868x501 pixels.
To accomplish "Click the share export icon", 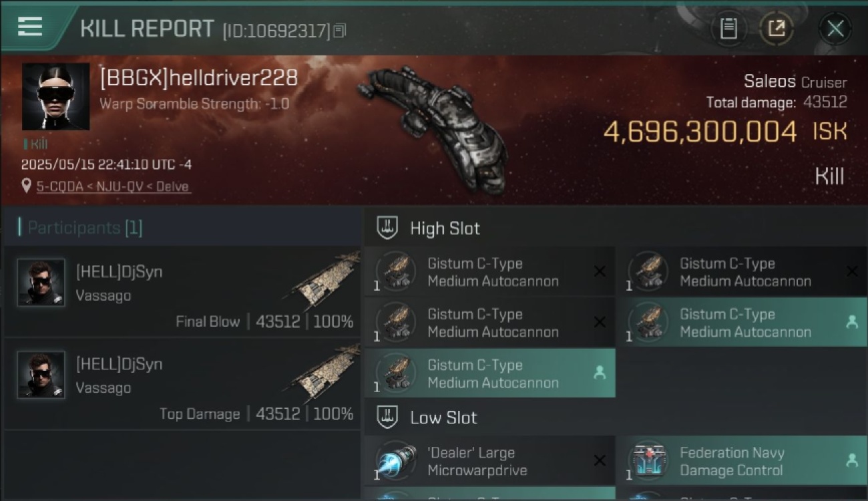I will 777,29.
